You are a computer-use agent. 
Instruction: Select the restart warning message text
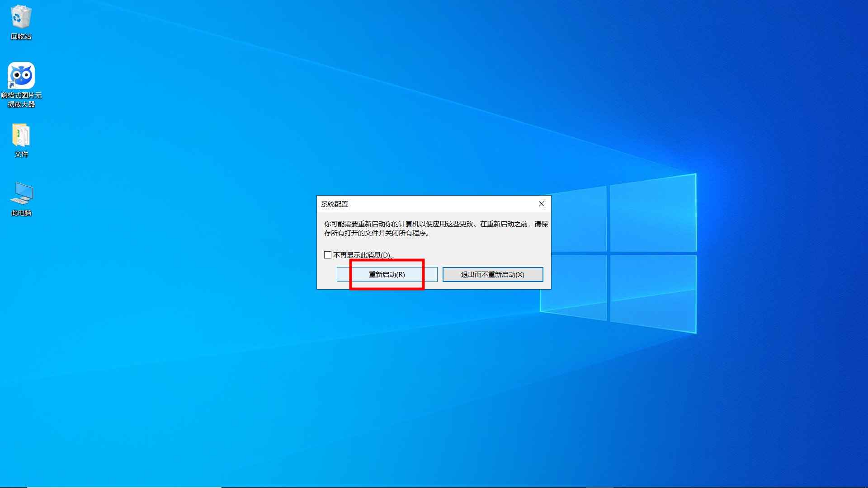(x=434, y=229)
